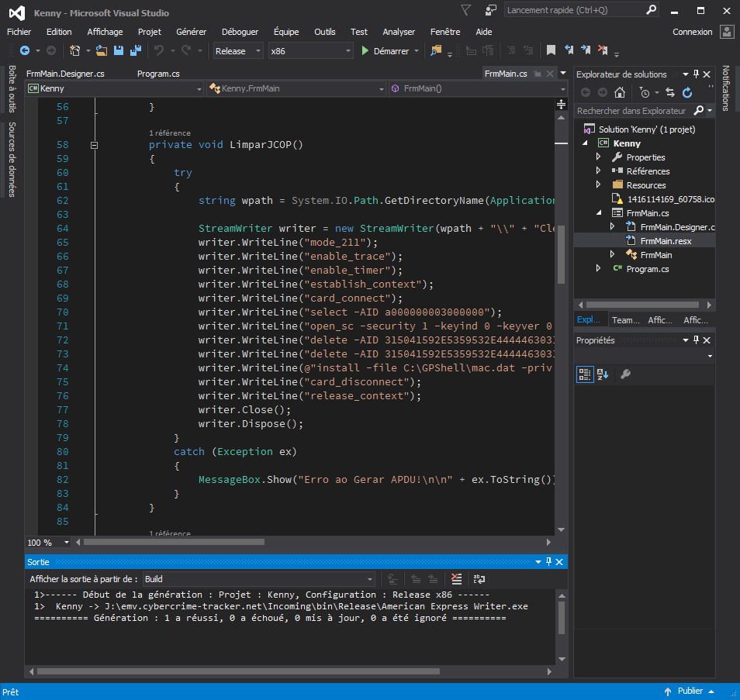
Task: Click the Open File folder icon in toolbar
Action: 102,50
